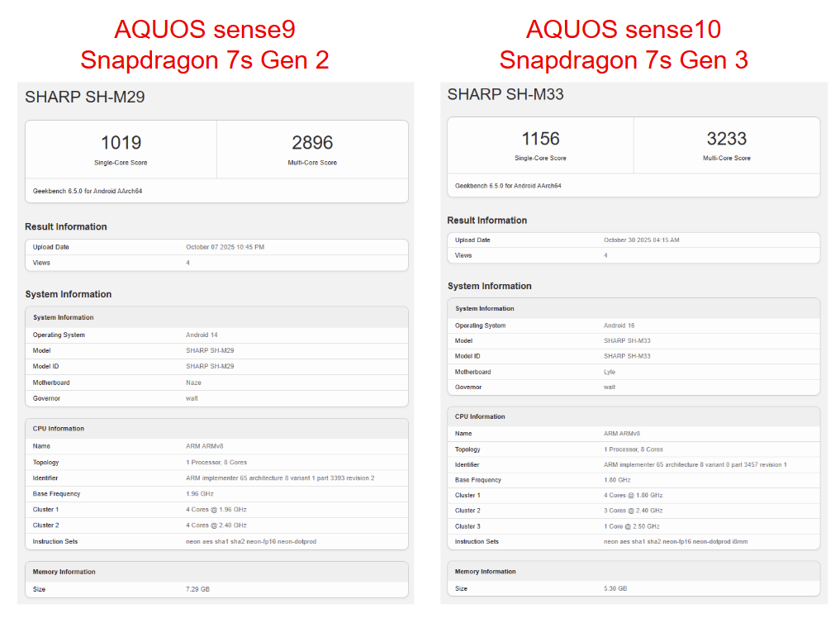840x618 pixels.
Task: Click the Lyle motherboard value
Action: pos(611,372)
